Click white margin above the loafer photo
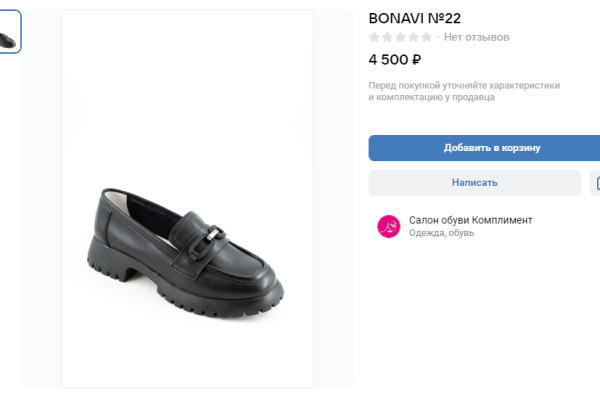600x400 pixels. 188,80
